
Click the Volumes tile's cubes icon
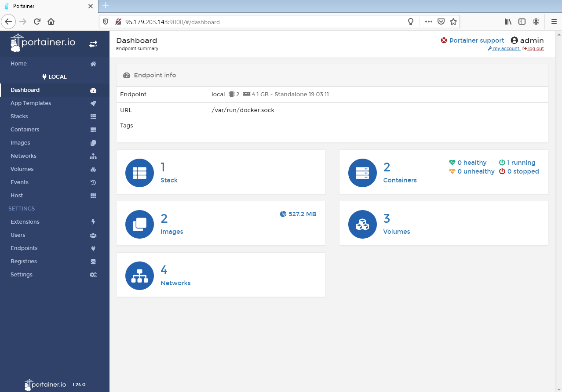[x=362, y=224]
